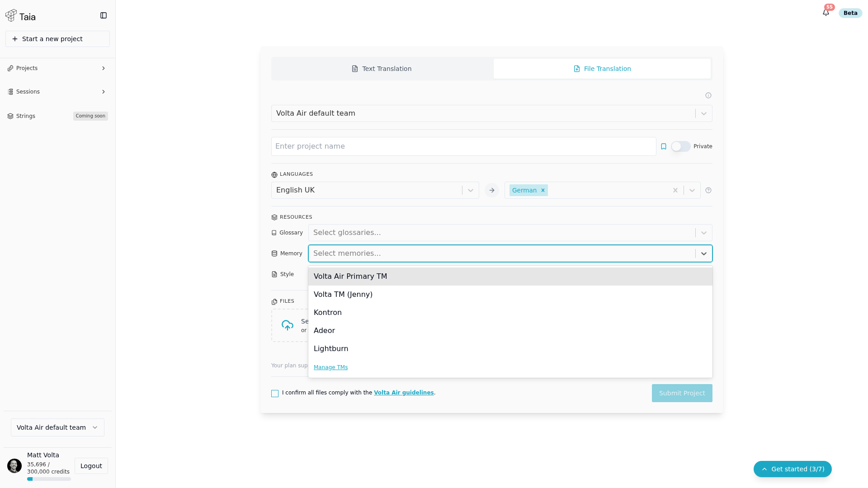Screen dimensions: 868x488
Task: Click the Beta badge
Action: point(850,13)
